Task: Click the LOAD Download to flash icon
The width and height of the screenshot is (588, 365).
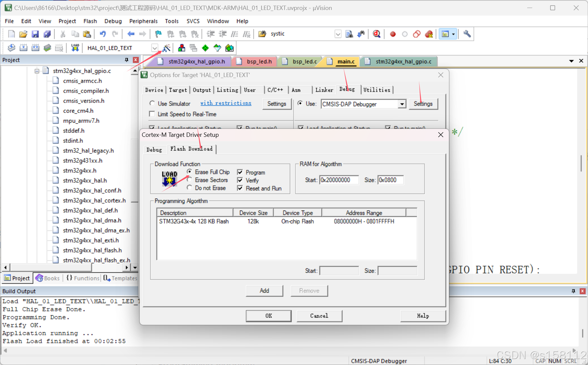Action: 75,47
